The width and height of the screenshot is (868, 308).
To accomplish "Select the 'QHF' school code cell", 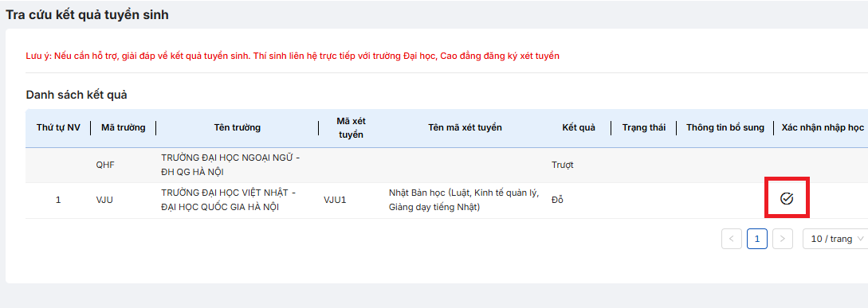I will click(x=104, y=165).
